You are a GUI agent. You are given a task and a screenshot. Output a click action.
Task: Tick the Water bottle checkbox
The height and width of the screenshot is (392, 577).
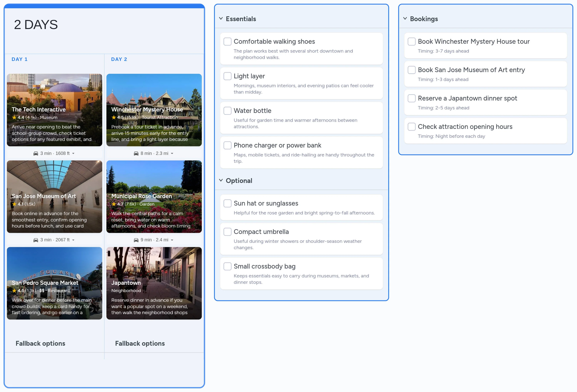pos(227,111)
